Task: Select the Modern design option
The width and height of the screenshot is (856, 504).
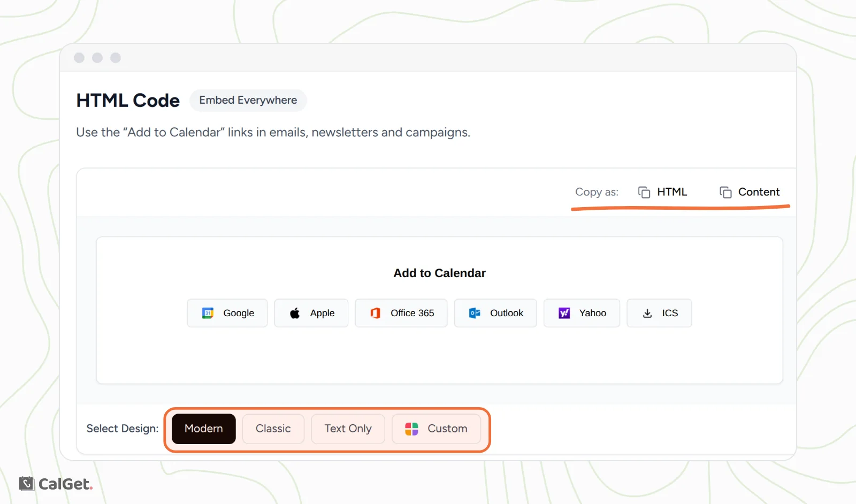Action: point(204,429)
